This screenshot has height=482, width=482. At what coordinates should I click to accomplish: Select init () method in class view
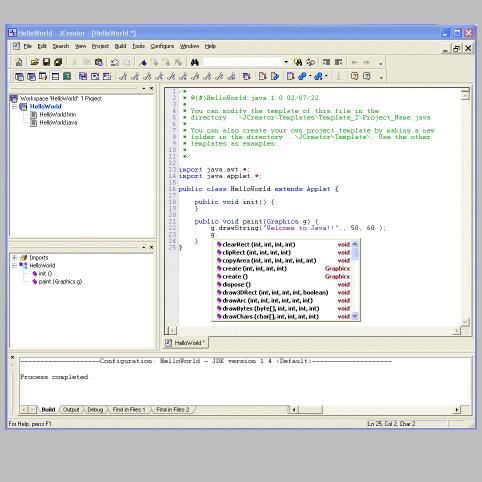[x=45, y=274]
